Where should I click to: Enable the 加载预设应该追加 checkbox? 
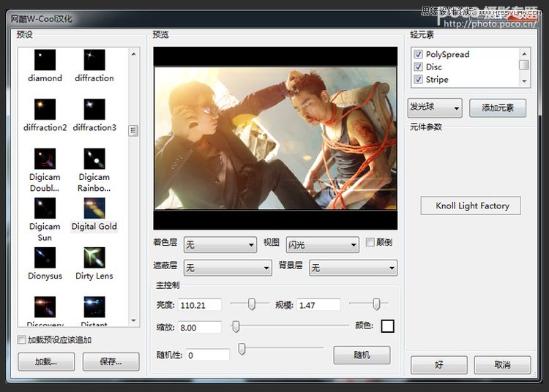pos(21,339)
